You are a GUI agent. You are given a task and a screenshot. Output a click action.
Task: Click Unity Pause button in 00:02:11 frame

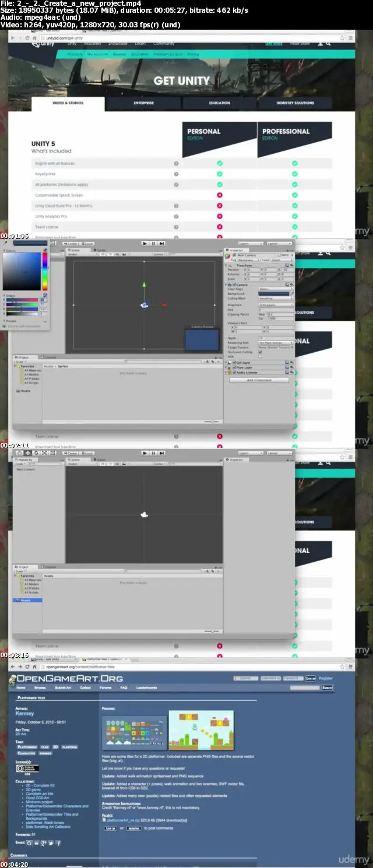[153, 243]
